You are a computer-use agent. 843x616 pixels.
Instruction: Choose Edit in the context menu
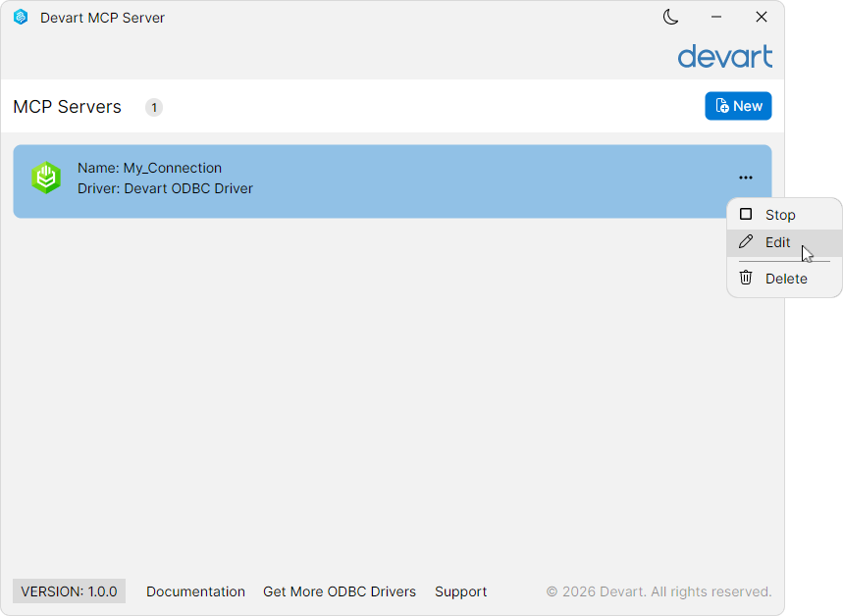[x=784, y=242]
